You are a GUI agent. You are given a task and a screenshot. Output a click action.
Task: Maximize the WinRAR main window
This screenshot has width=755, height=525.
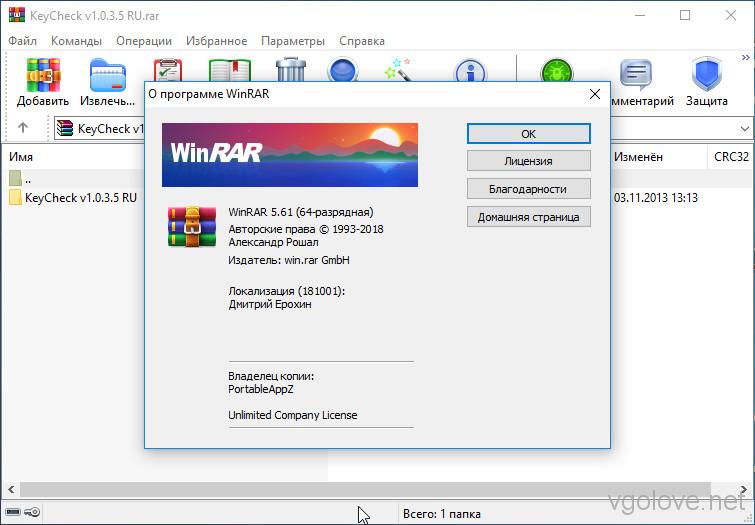pyautogui.click(x=685, y=15)
